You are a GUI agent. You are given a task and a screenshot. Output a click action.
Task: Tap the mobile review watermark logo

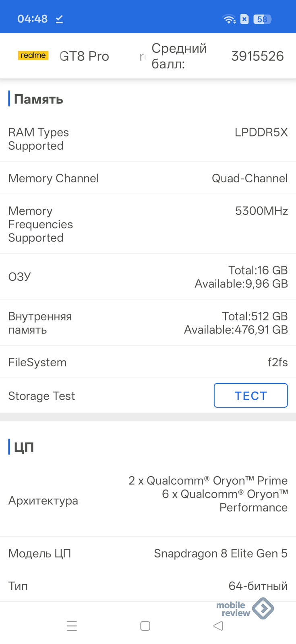pyautogui.click(x=245, y=609)
